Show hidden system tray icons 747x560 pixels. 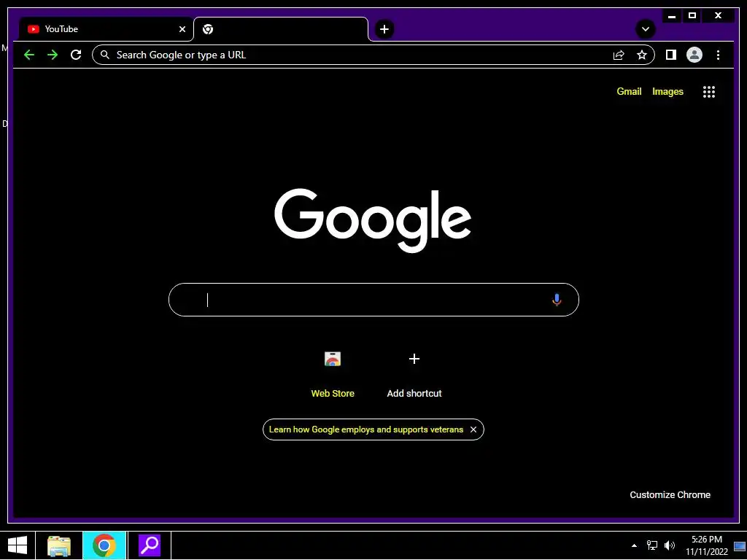[634, 545]
